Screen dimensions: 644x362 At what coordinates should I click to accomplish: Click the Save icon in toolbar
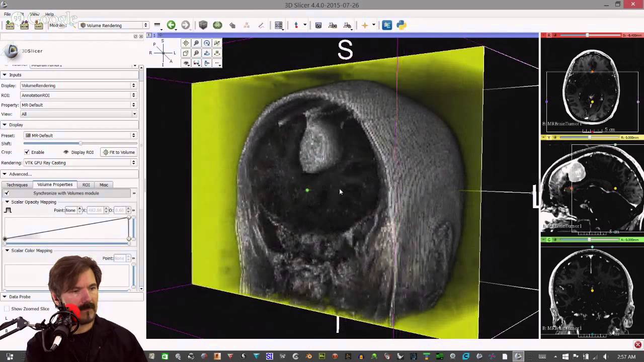[x=38, y=25]
